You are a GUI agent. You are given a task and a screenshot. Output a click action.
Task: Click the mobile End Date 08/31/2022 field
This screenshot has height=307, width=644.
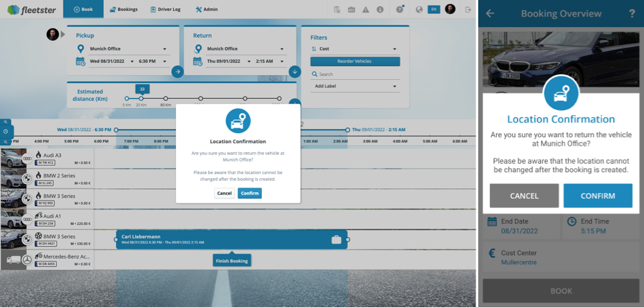521,226
